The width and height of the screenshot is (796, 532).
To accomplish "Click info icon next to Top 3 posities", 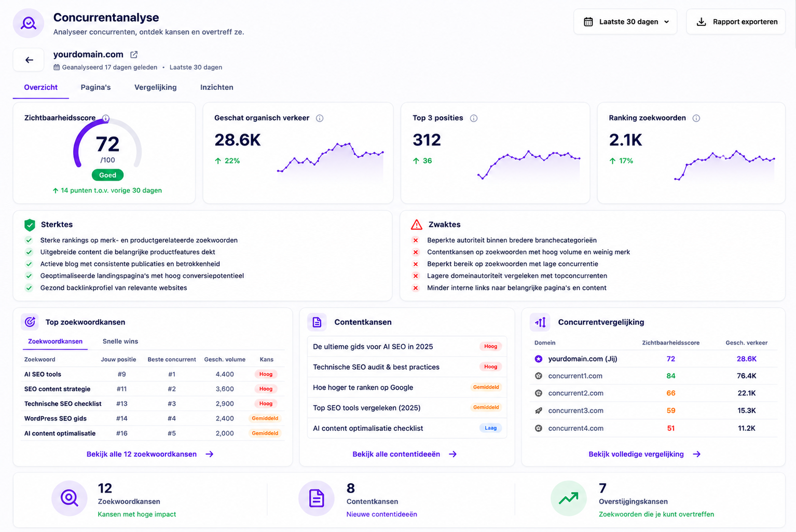I will point(474,118).
